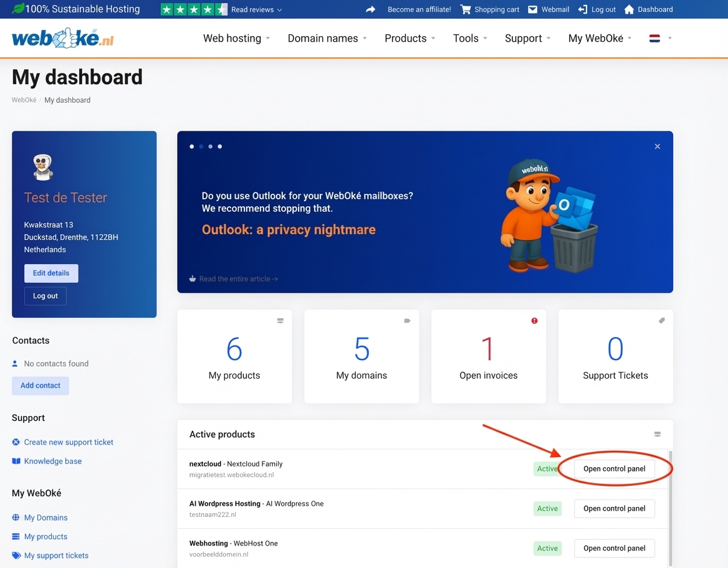Click the affiliate share arrow icon
728x568 pixels.
click(x=370, y=9)
